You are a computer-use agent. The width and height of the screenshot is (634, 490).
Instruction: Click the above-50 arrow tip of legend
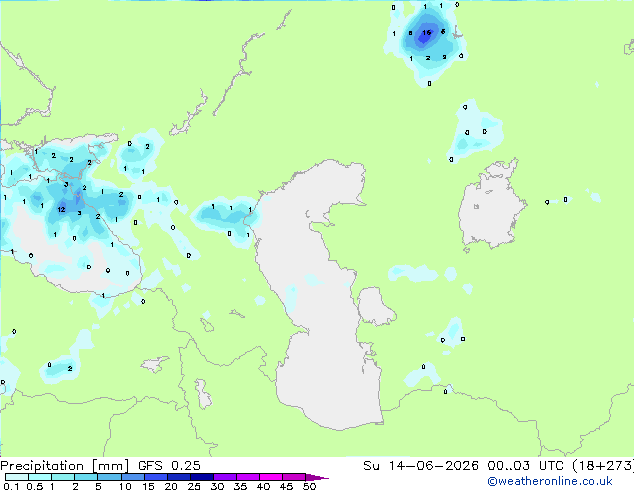(x=318, y=477)
